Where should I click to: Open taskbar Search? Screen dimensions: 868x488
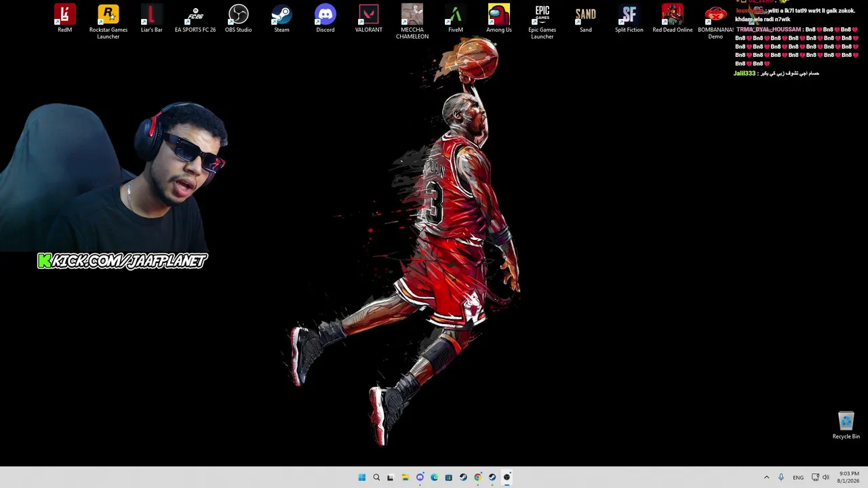376,477
